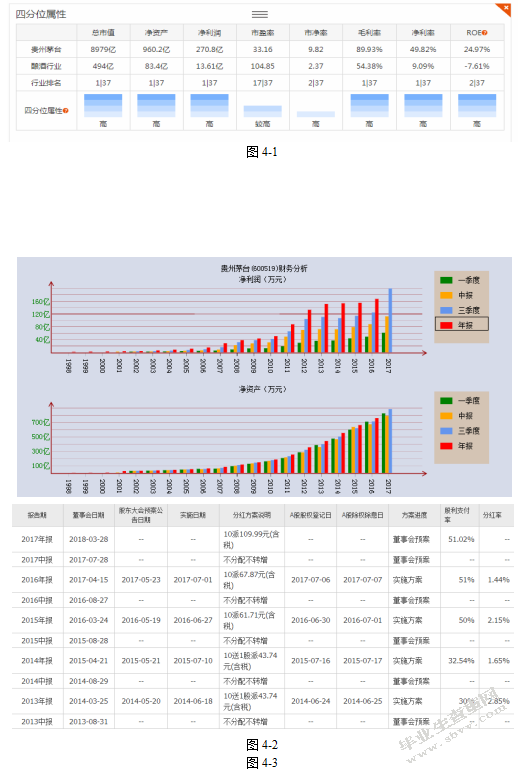This screenshot has width=518, height=769.
Task: Click the 净利率 column header
Action: click(x=423, y=33)
